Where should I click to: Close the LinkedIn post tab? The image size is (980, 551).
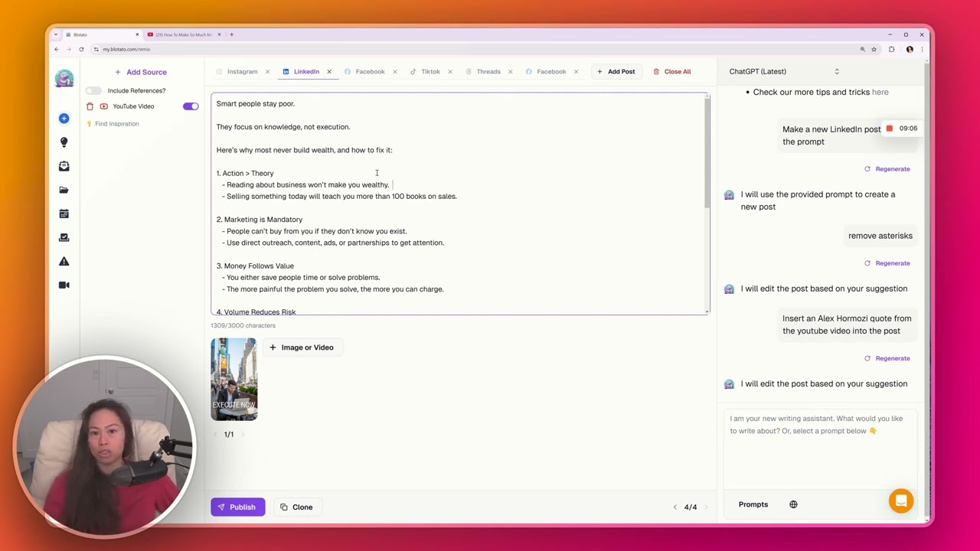click(x=329, y=72)
